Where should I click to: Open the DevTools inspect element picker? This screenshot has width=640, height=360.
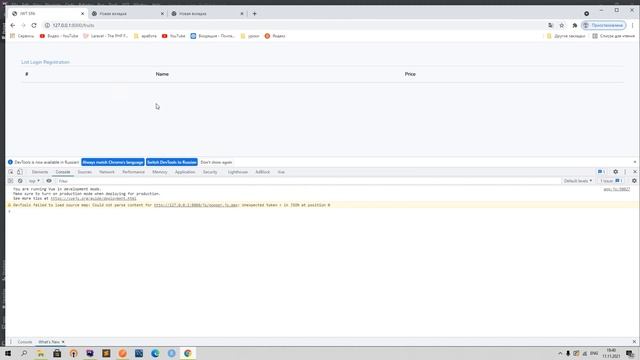[11, 172]
